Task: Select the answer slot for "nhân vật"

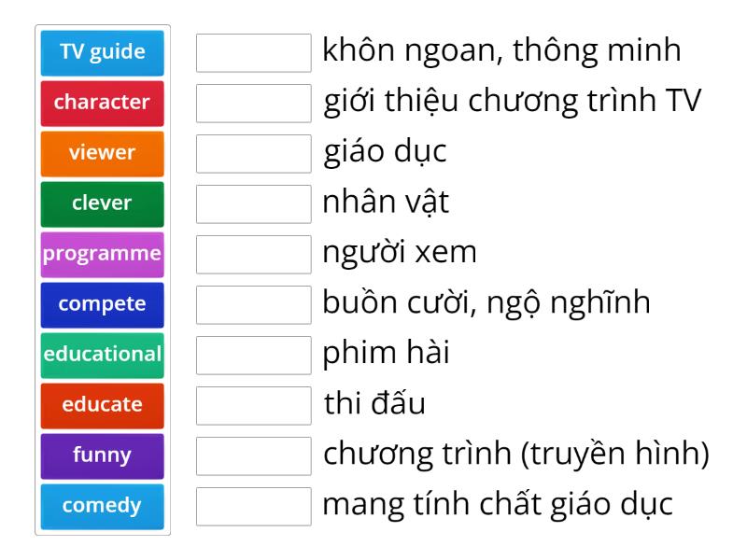Action: click(254, 207)
